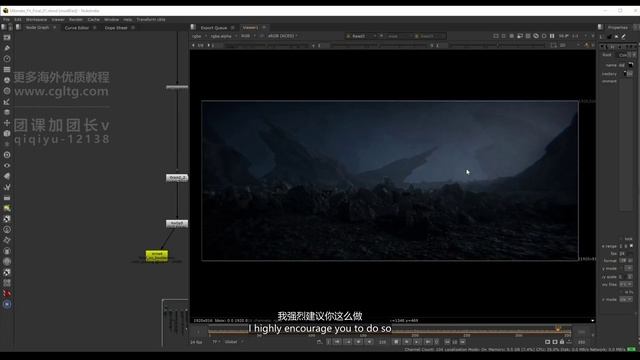Switch to the Curve Editor tab
640x360 pixels.
[x=77, y=28]
